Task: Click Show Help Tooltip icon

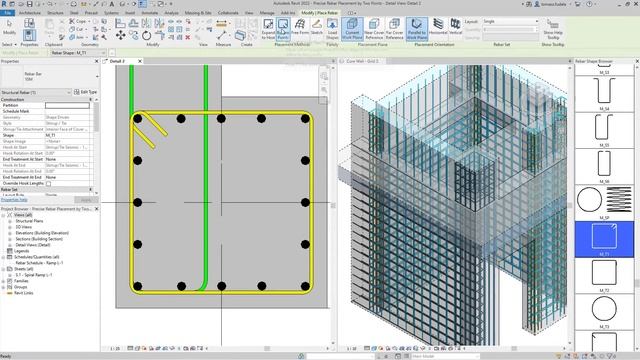Action: pyautogui.click(x=553, y=29)
